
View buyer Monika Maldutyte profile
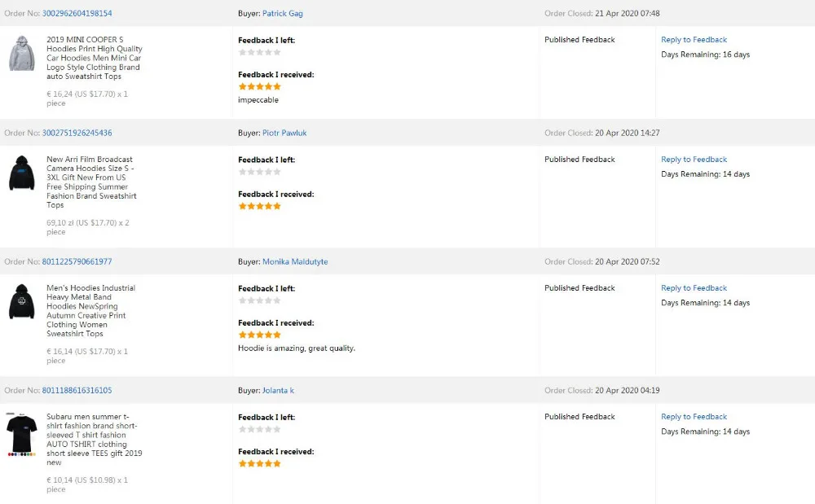click(x=295, y=261)
